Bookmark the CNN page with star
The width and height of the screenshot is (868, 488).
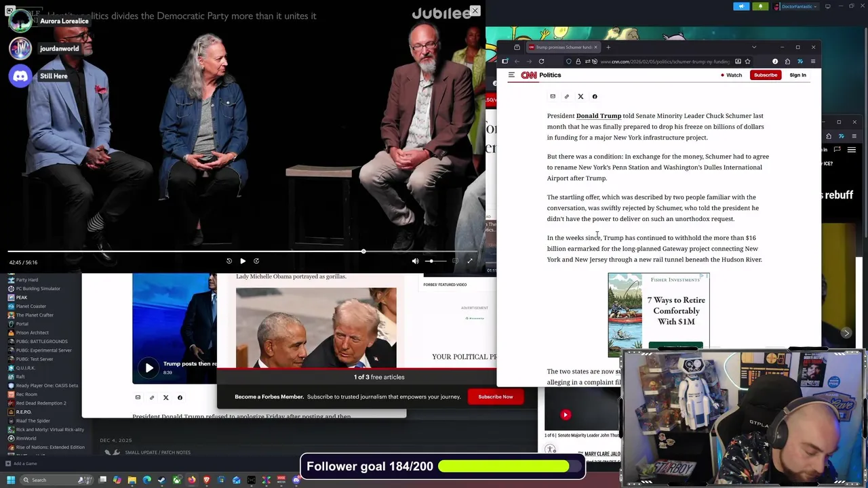[747, 62]
